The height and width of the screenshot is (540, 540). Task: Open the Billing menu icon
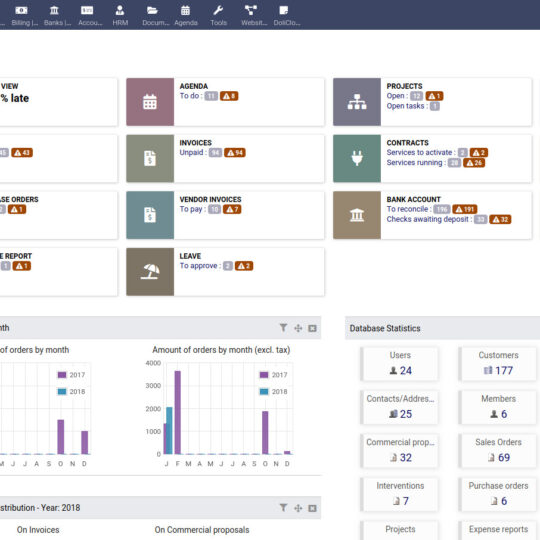[22, 11]
